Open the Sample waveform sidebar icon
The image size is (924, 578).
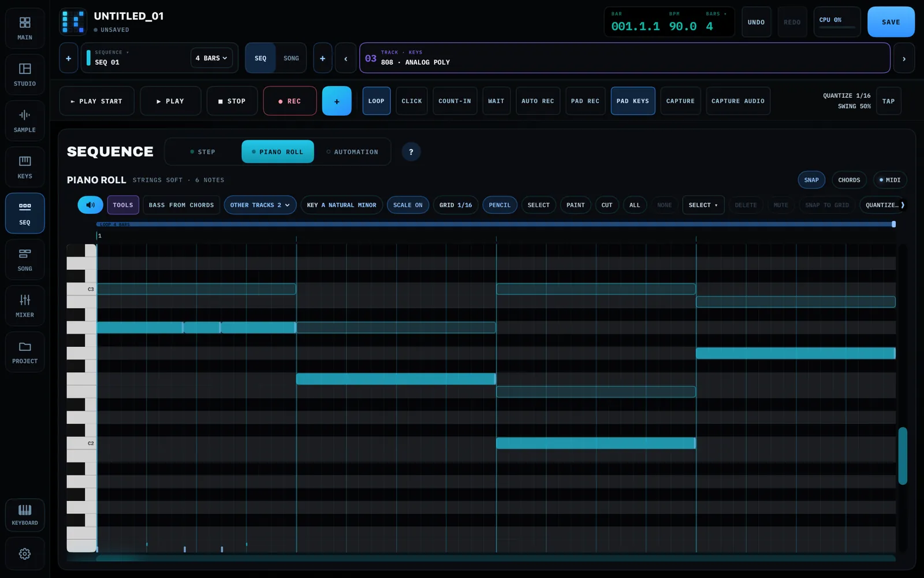[25, 121]
